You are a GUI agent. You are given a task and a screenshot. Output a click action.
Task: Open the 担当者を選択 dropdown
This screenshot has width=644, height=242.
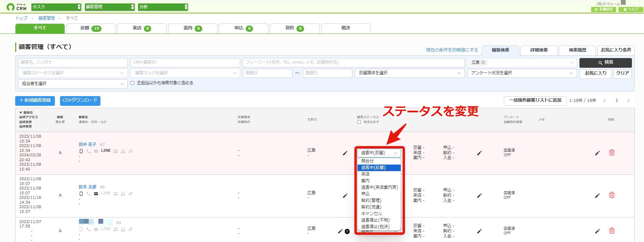[x=72, y=84]
